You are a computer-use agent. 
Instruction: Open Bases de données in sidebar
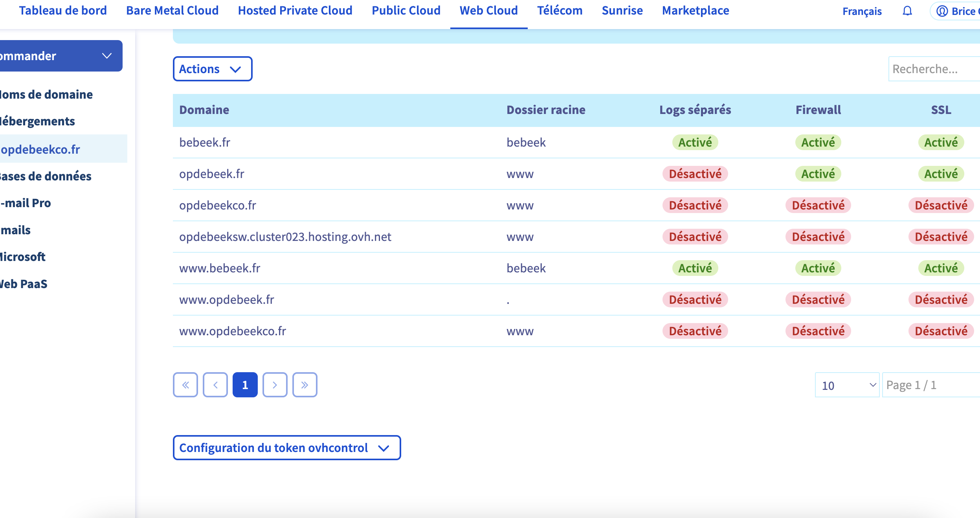click(x=45, y=176)
